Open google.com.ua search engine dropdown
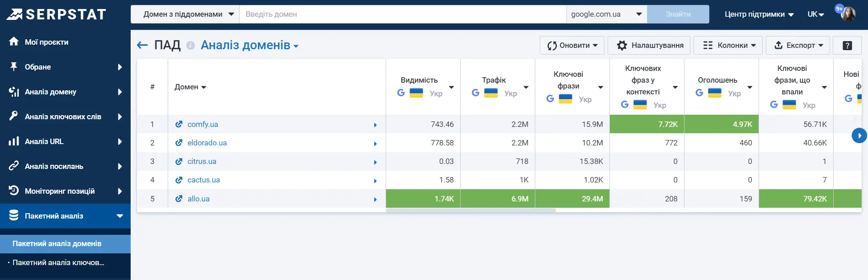 pos(607,14)
